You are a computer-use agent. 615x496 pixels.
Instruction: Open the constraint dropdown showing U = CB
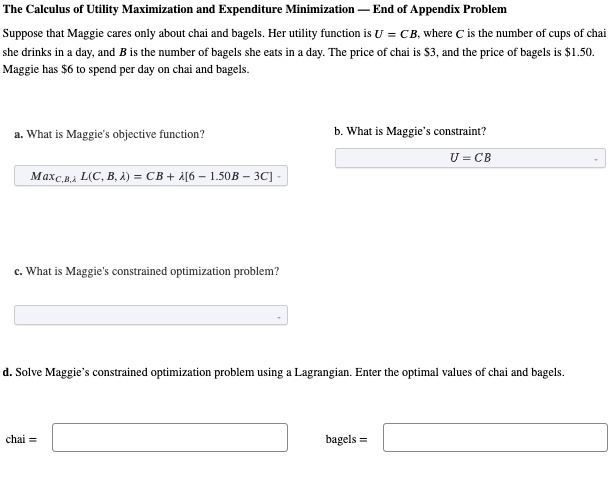[470, 158]
